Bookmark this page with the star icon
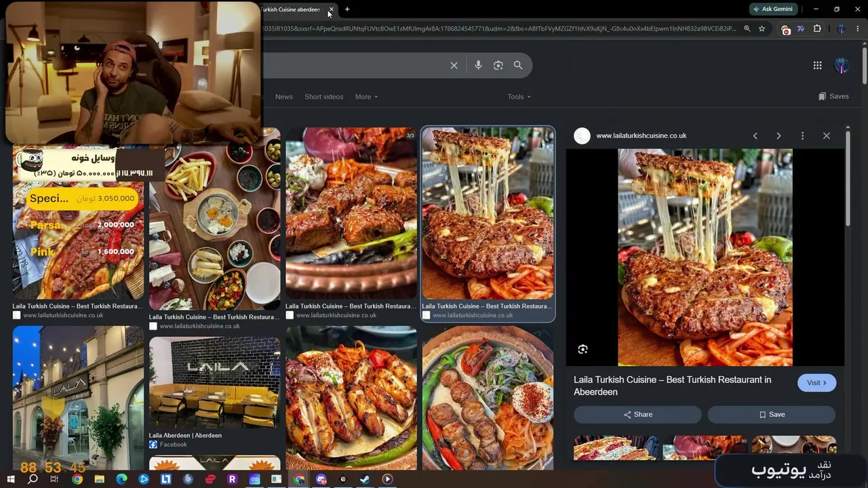868x488 pixels. (x=762, y=29)
